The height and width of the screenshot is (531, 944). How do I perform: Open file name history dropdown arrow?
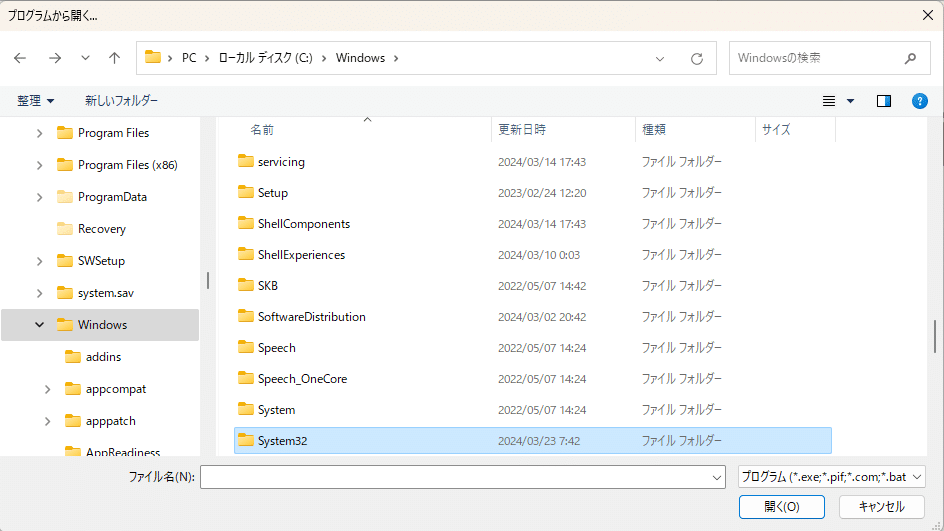point(717,477)
